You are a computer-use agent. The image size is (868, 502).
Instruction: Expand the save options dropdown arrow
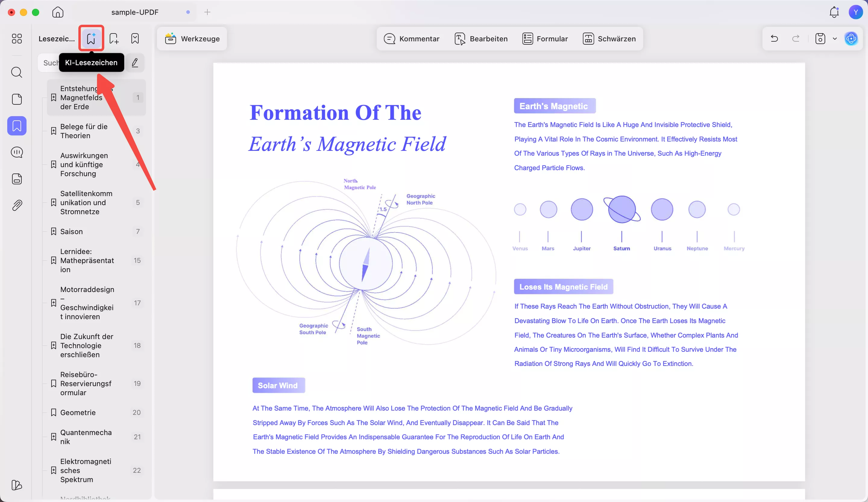pyautogui.click(x=835, y=38)
